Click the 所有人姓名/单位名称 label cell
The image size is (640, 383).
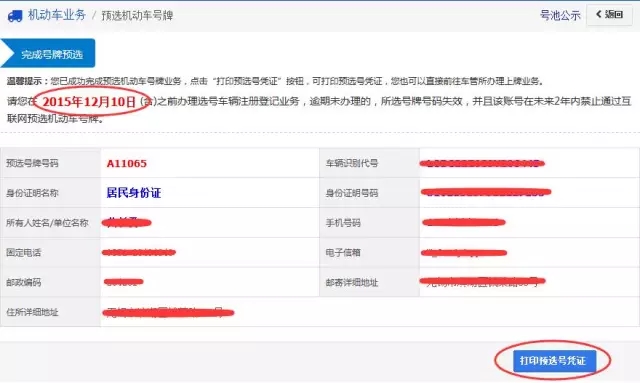click(51, 223)
